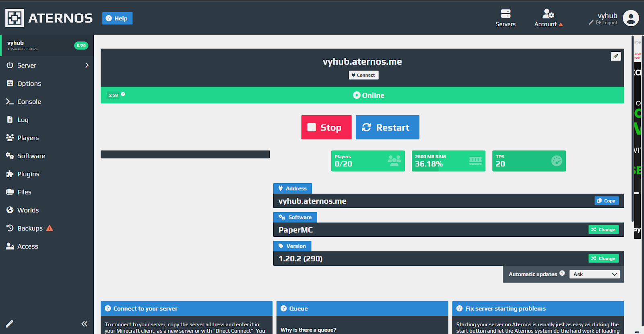644x334 pixels.
Task: Open the Servers menu
Action: (506, 18)
